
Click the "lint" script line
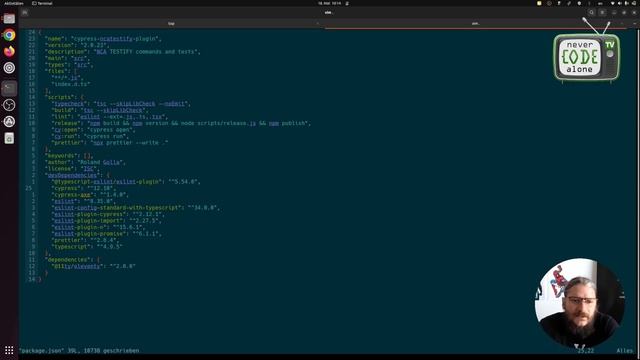click(109, 117)
